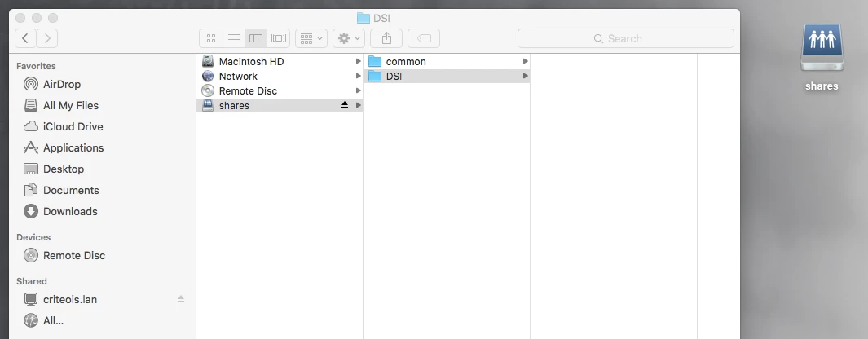Eject criteois.lan in the sidebar
This screenshot has height=339, width=868.
pos(180,299)
